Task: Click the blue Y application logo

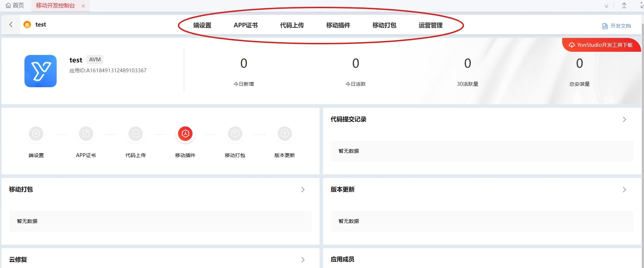Action: [x=40, y=71]
